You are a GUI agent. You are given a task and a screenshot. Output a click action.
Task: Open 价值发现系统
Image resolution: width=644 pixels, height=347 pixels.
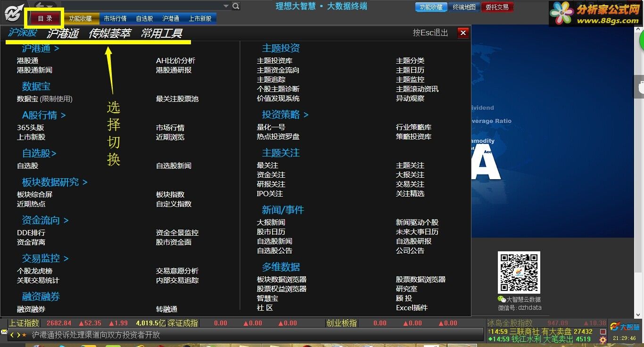point(278,99)
